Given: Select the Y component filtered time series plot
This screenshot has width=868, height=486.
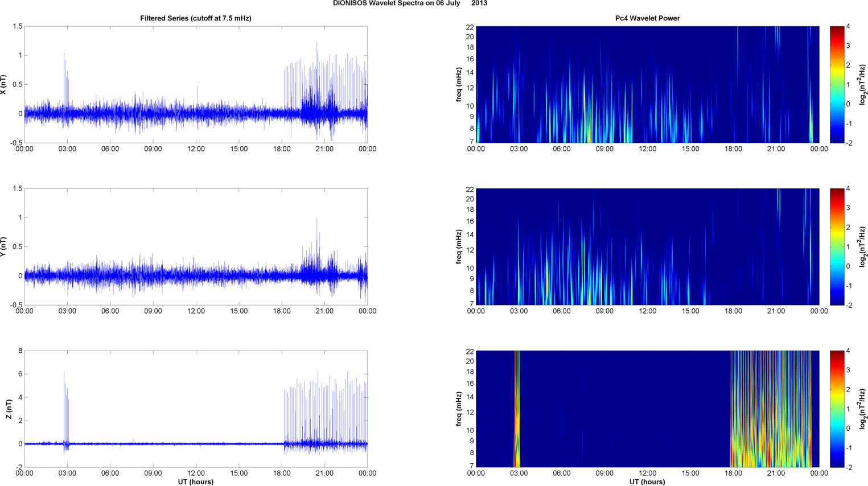Looking at the screenshot, I should pos(196,247).
